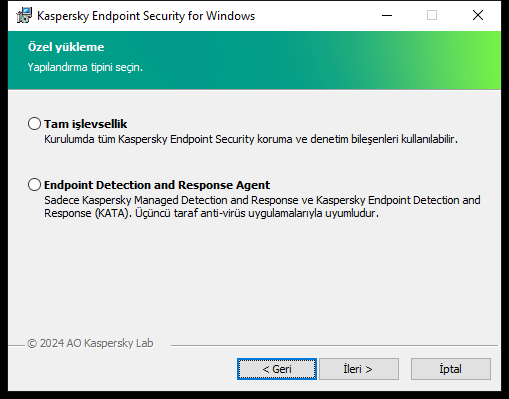This screenshot has height=399, width=509.
Task: Go back with the Geri button
Action: pos(277,369)
